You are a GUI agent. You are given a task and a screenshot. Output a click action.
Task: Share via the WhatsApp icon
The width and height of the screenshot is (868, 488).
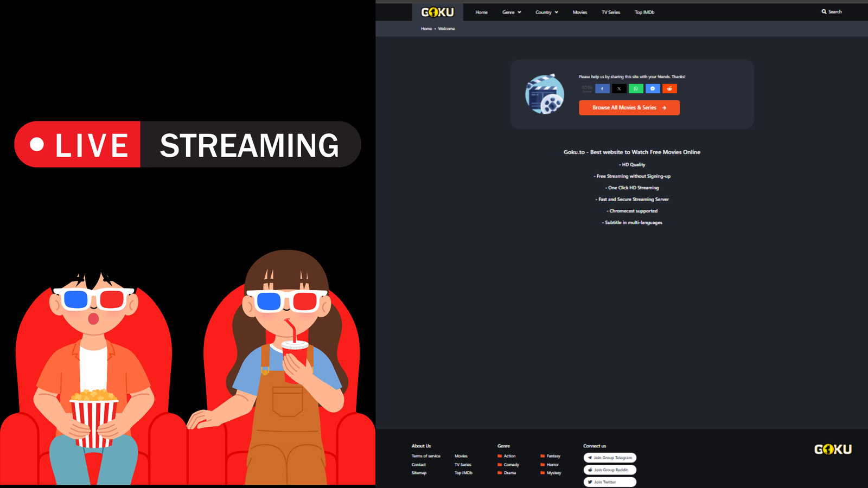(636, 88)
